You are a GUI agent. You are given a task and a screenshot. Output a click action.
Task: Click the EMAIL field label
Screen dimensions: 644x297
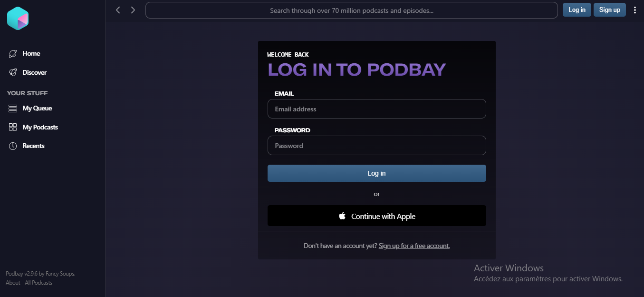click(x=284, y=94)
